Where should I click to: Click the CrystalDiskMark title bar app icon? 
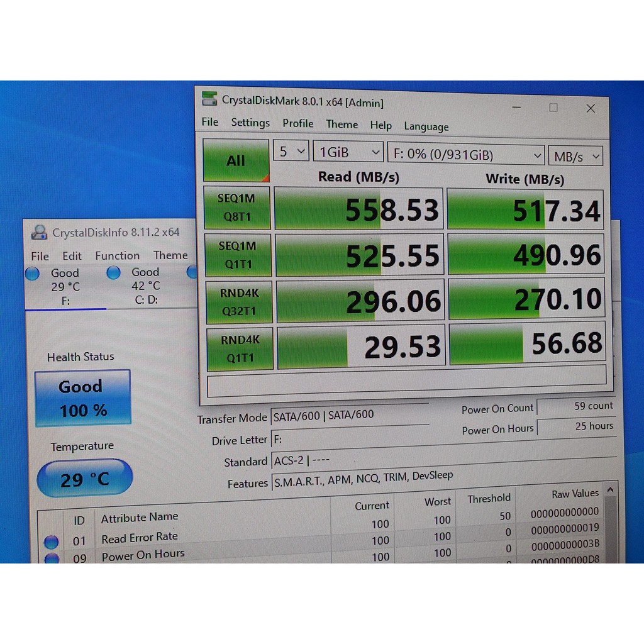coord(209,99)
